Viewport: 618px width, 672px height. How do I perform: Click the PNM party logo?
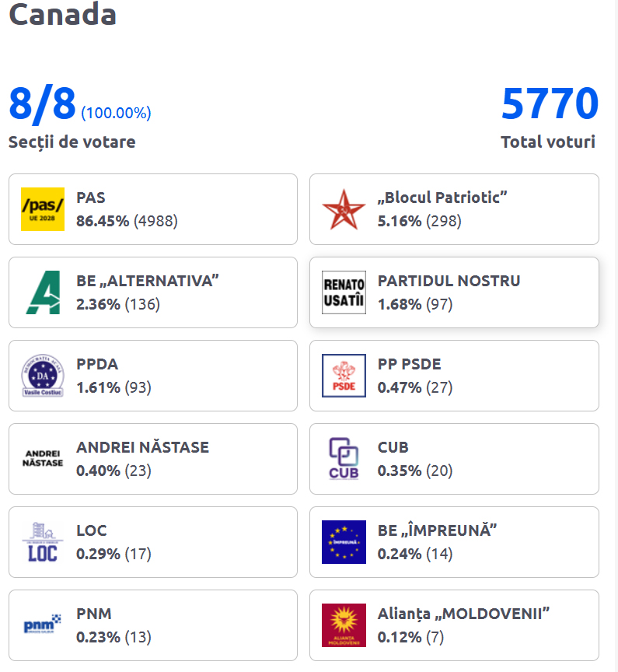(43, 625)
